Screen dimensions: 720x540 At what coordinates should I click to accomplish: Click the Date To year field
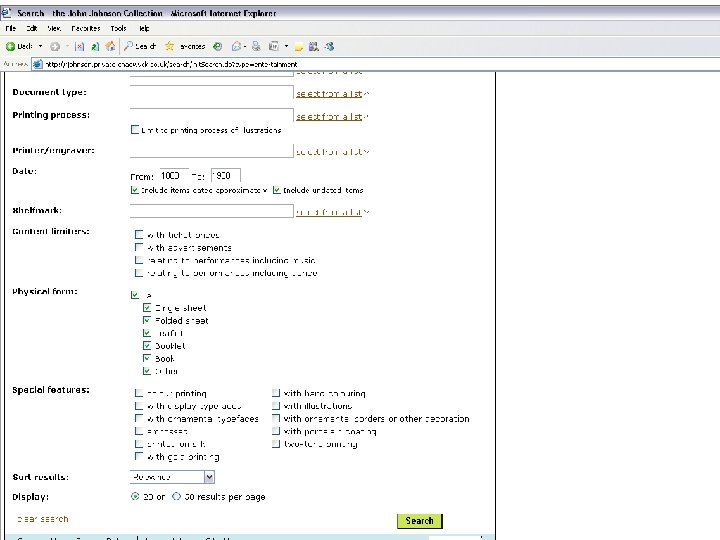pyautogui.click(x=225, y=175)
